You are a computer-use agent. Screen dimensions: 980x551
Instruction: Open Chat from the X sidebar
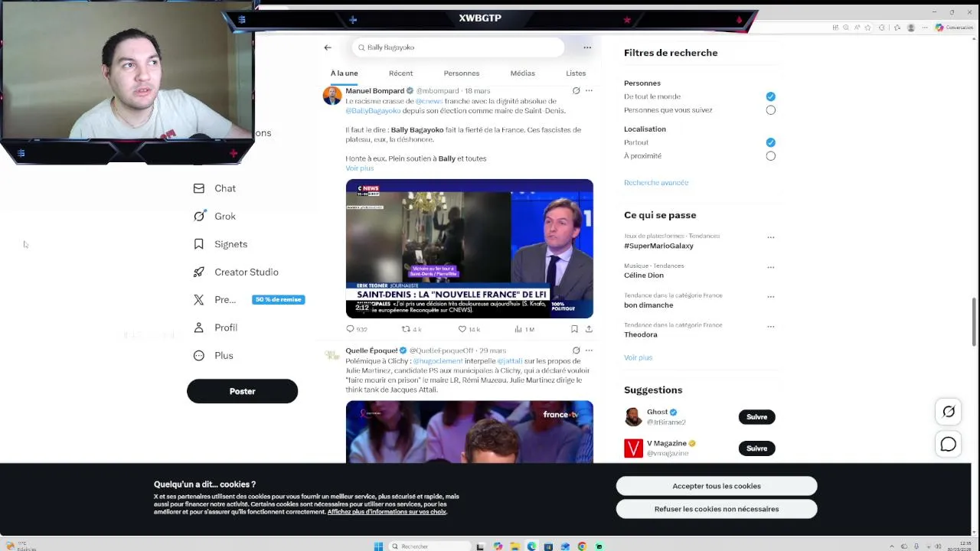(x=215, y=188)
